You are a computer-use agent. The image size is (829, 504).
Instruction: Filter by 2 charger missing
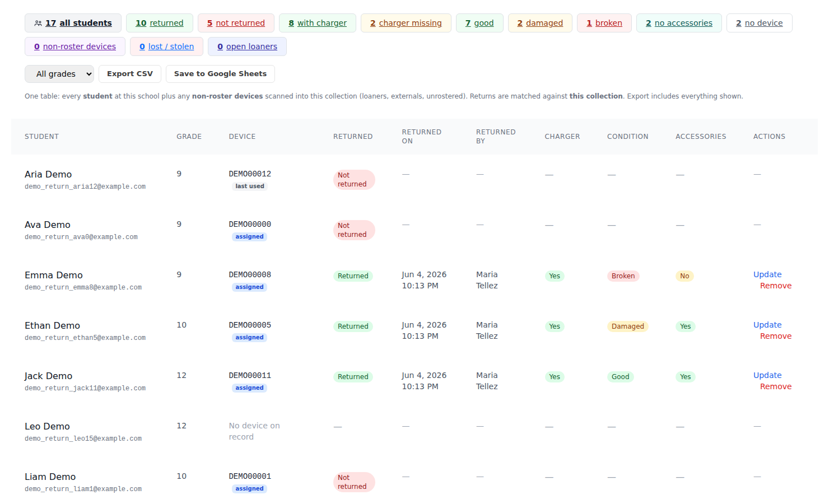pyautogui.click(x=406, y=23)
